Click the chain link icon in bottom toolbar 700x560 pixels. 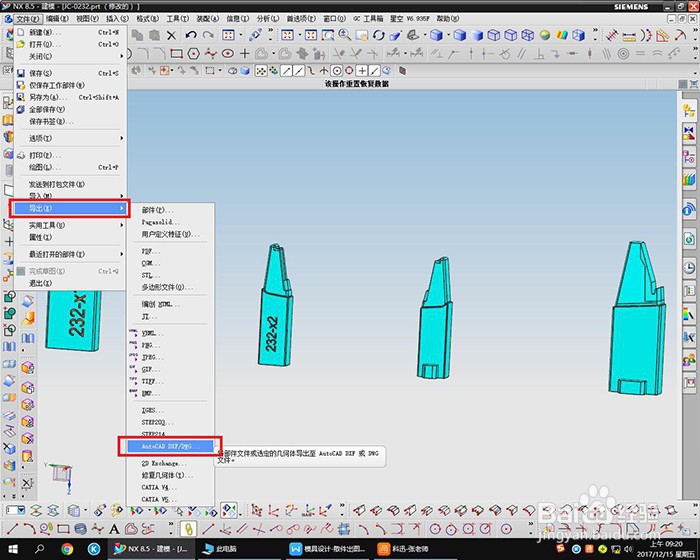pyautogui.click(x=188, y=530)
